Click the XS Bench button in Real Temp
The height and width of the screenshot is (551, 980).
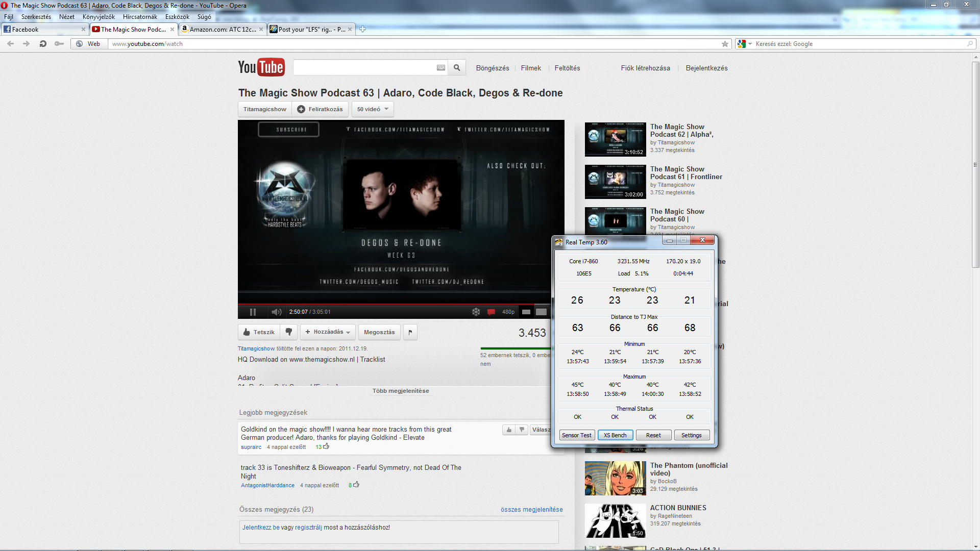tap(615, 435)
